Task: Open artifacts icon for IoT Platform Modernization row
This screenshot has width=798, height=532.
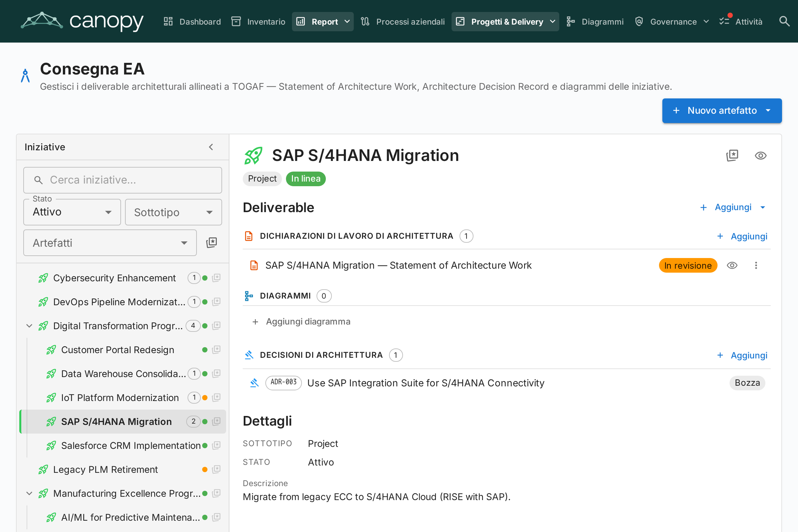Action: (x=216, y=397)
